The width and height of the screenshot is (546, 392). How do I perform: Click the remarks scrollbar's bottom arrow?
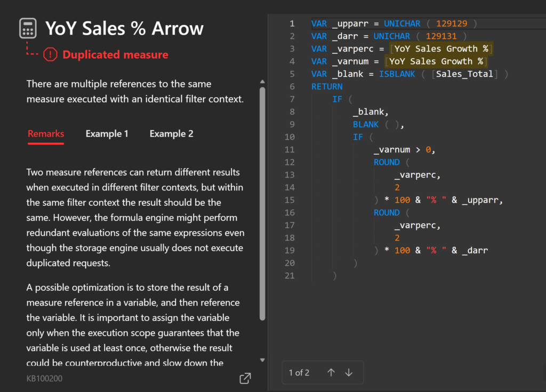pos(262,360)
